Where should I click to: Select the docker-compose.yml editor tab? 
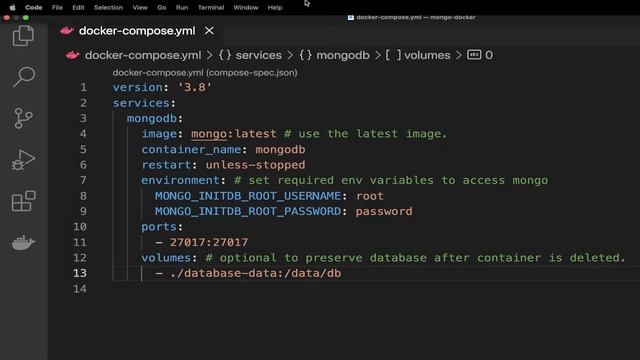[x=137, y=31]
